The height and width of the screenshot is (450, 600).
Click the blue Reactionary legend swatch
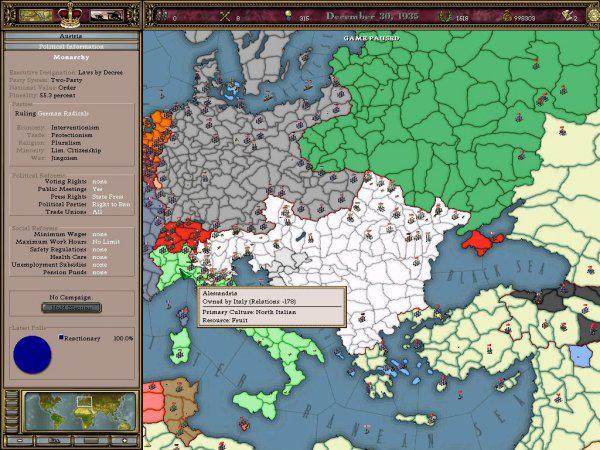coord(61,338)
